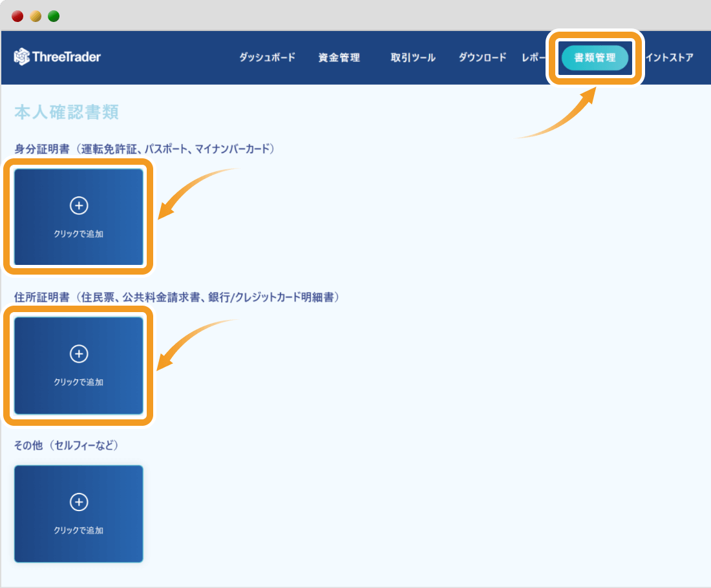Maximize the window with the green button

(x=54, y=16)
